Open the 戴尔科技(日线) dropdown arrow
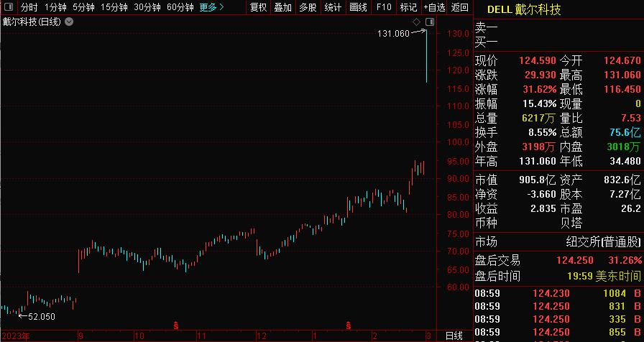The image size is (644, 342). click(68, 22)
